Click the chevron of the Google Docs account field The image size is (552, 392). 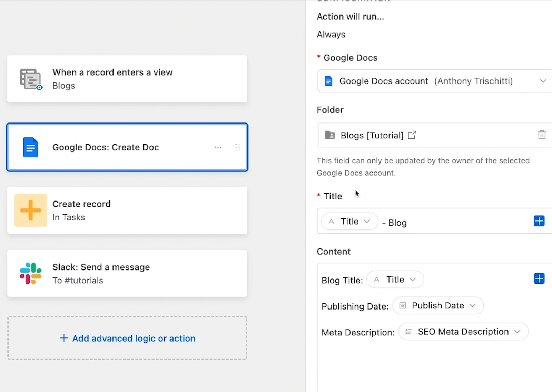[543, 81]
